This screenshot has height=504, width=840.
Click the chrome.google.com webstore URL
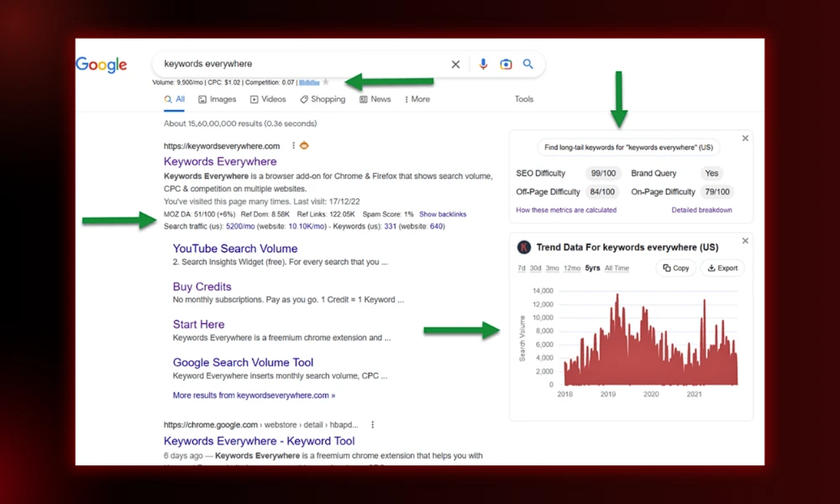pos(261,425)
